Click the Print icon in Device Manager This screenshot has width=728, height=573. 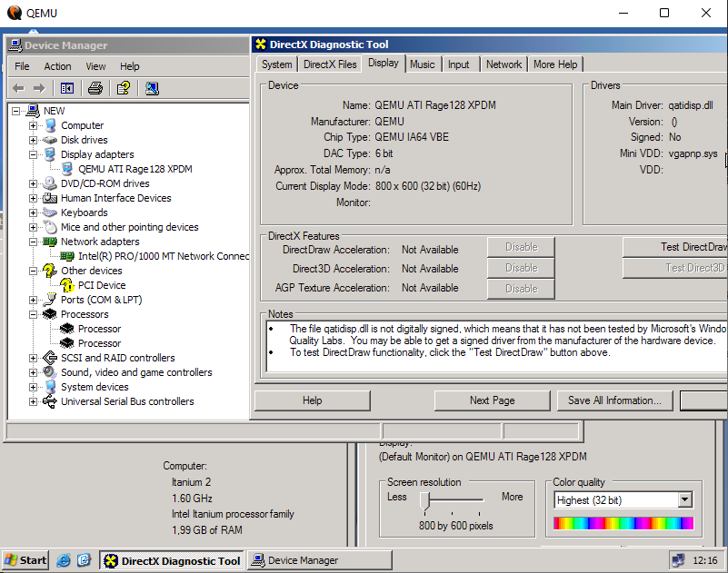coord(95,88)
